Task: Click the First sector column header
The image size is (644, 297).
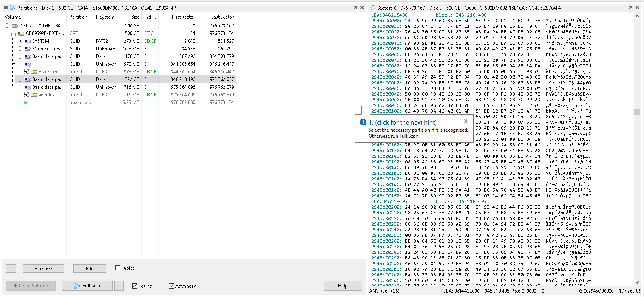Action: point(183,17)
